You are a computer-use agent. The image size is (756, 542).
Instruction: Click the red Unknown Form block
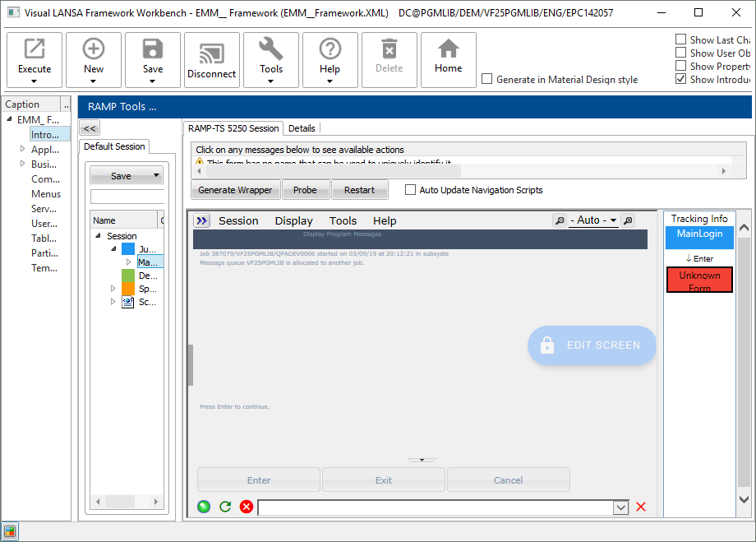pos(699,280)
